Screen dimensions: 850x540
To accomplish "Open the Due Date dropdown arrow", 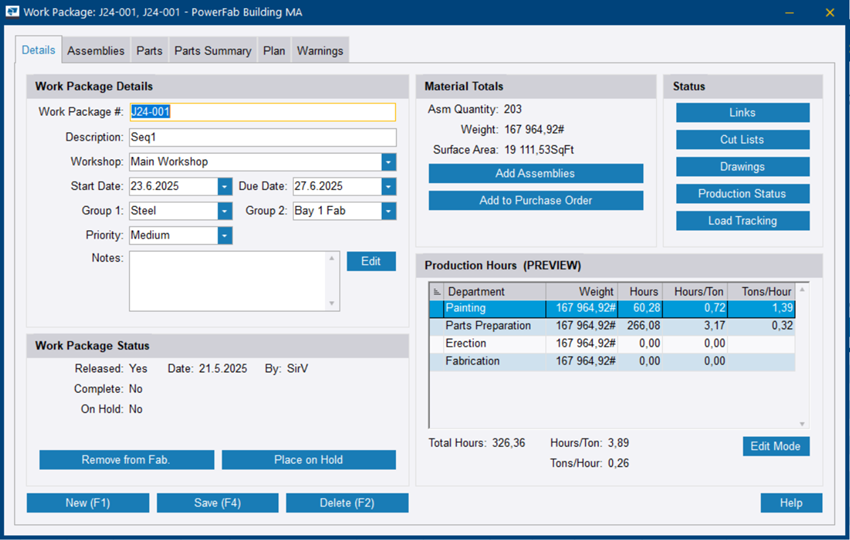I will pos(388,187).
